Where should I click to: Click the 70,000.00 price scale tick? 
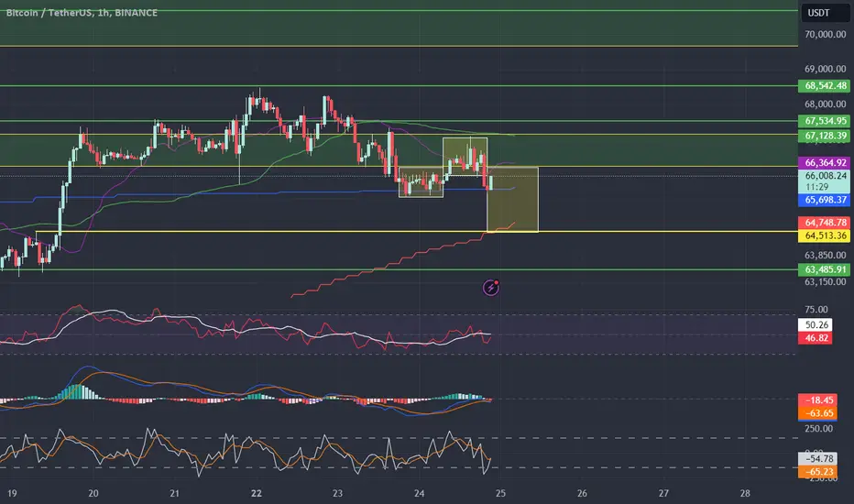825,34
